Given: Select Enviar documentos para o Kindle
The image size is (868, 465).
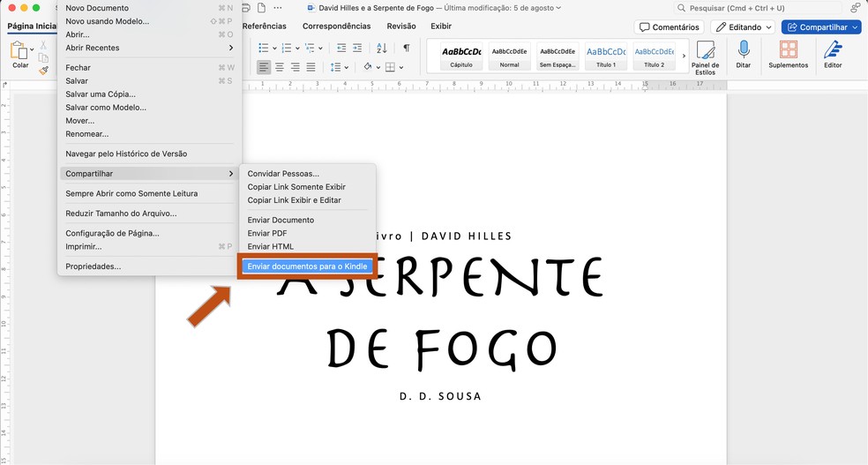Looking at the screenshot, I should coord(307,266).
